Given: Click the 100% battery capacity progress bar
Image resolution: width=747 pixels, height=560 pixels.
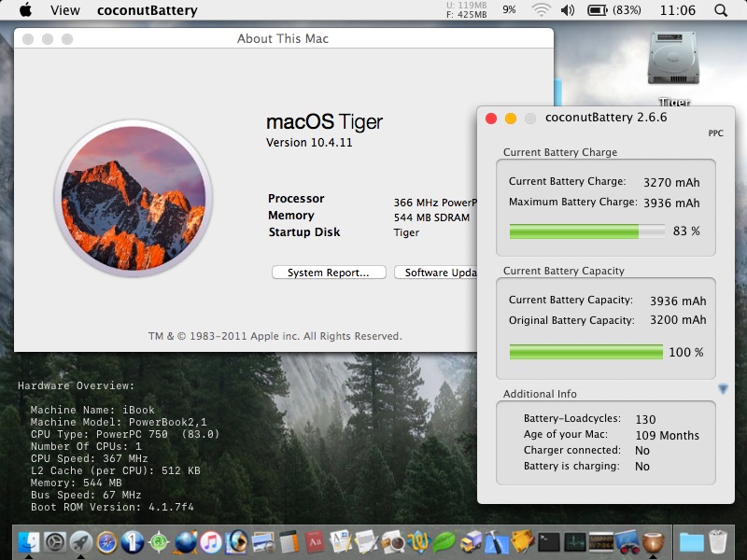Looking at the screenshot, I should (x=586, y=352).
